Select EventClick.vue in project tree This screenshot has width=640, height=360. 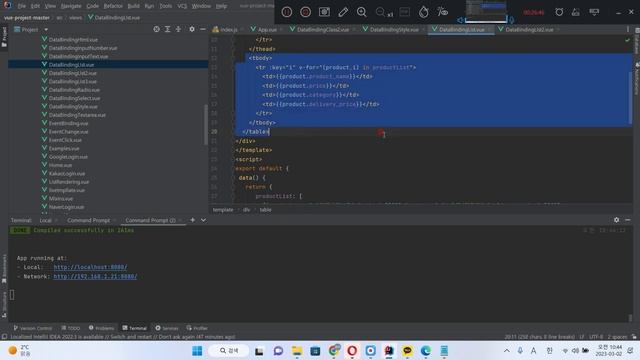pos(65,140)
